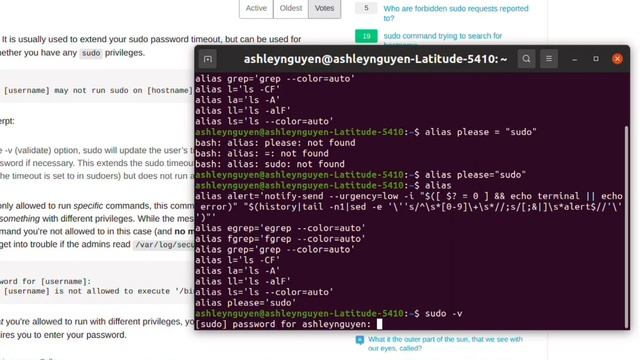The image size is (640, 360).
Task: Open new tab button in terminal header
Action: point(208,59)
